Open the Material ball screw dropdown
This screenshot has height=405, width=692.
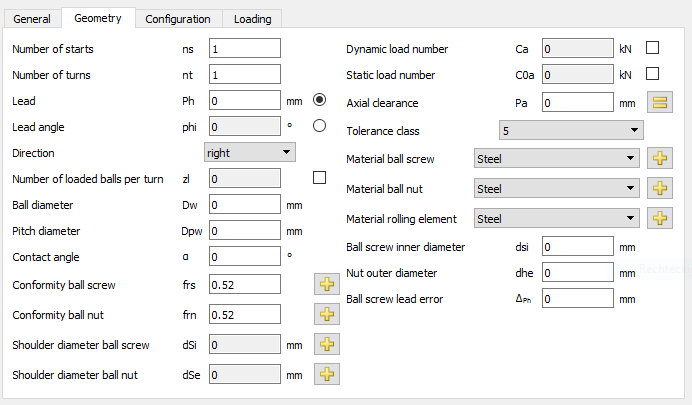(556, 158)
